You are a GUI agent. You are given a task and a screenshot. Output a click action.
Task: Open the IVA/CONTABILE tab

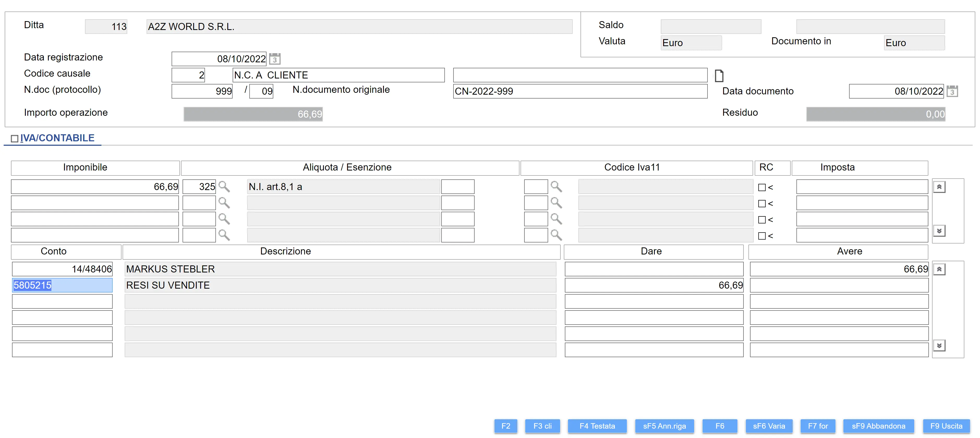tap(57, 138)
